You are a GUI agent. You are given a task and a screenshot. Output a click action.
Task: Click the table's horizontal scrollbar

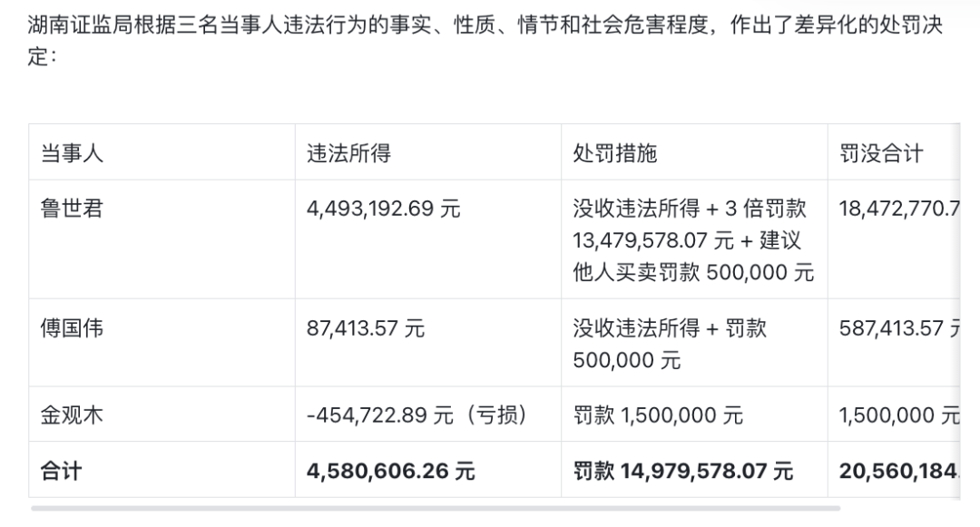point(436,508)
